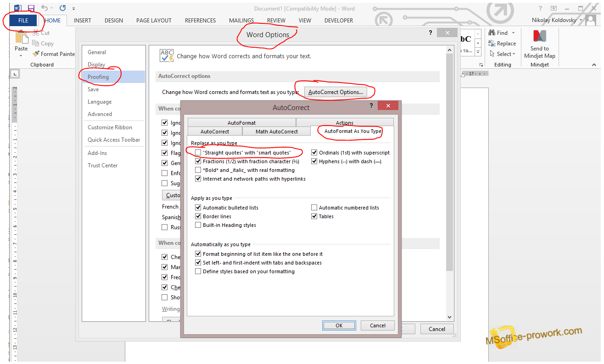Uncheck Fractions (1/2) with fraction character

(x=198, y=161)
